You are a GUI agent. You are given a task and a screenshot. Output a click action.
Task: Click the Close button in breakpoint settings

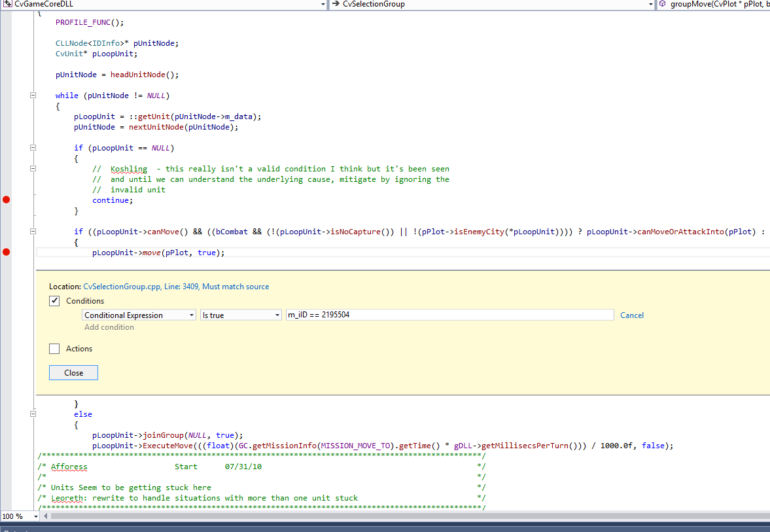point(74,373)
